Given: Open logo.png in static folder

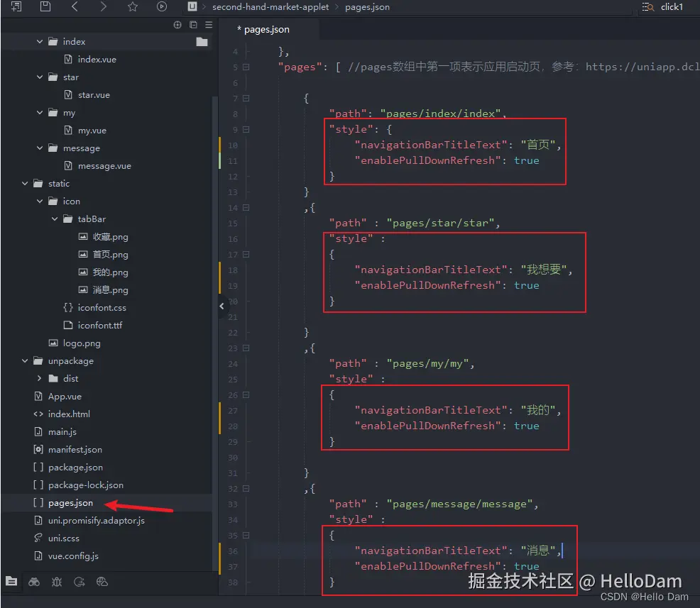Looking at the screenshot, I should [81, 343].
